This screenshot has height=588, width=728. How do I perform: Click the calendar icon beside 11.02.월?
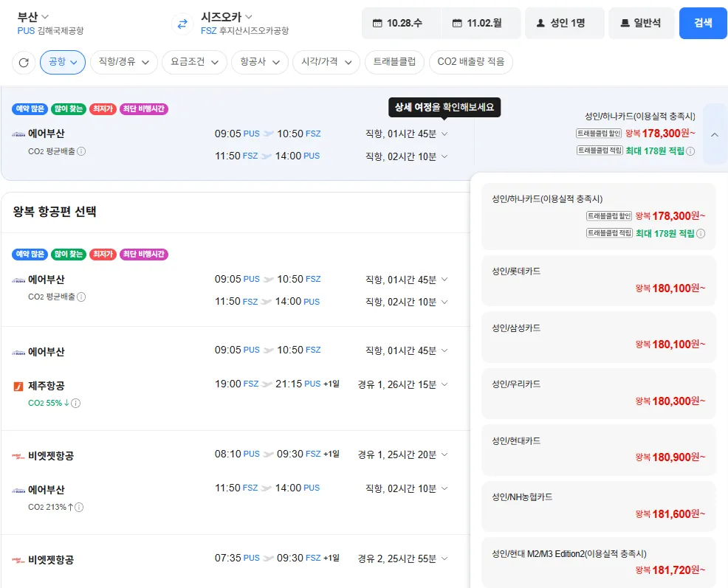[457, 23]
